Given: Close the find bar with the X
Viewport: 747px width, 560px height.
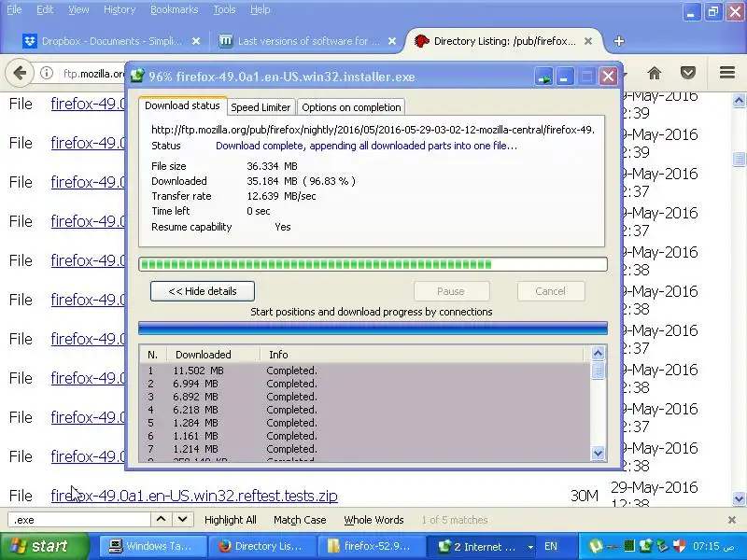Looking at the screenshot, I should 732,520.
